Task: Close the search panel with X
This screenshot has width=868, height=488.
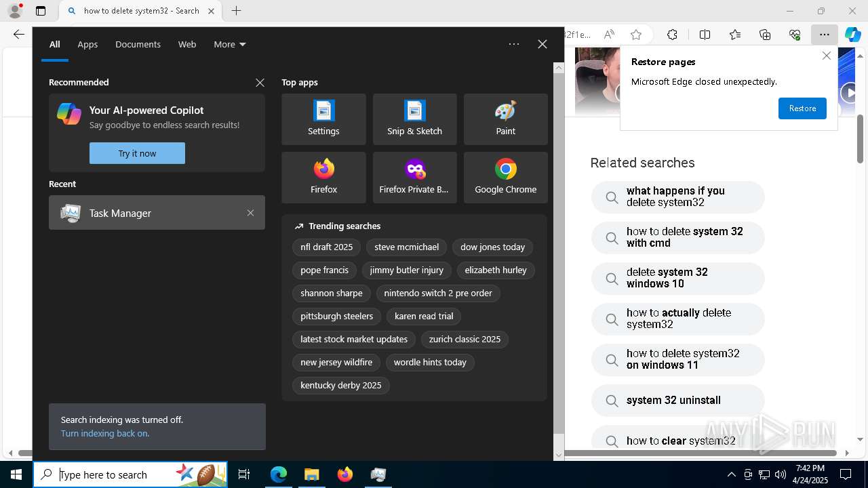Action: (542, 44)
